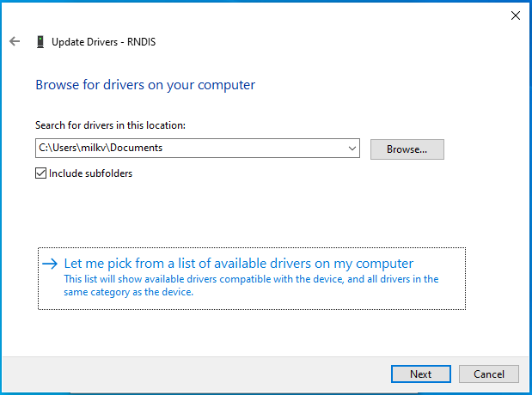This screenshot has width=532, height=395.
Task: Close the Update Drivers dialog
Action: (x=516, y=15)
